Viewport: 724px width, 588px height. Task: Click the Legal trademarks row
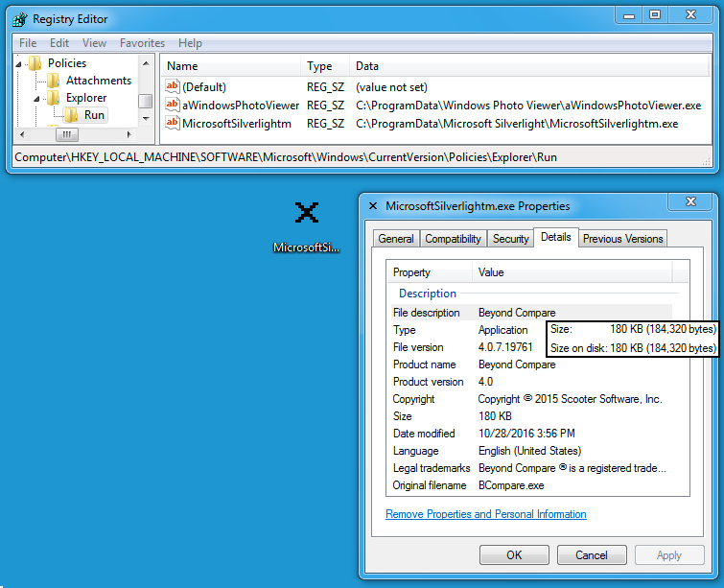point(531,468)
